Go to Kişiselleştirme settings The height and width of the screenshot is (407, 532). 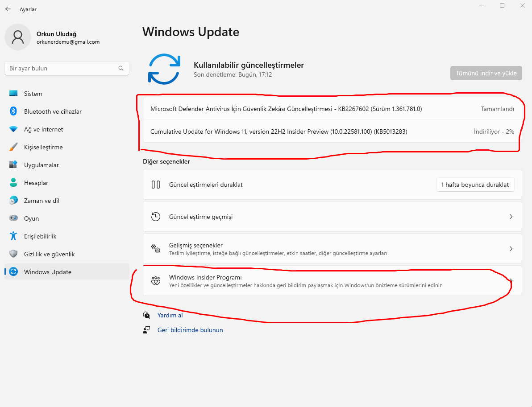tap(67, 147)
